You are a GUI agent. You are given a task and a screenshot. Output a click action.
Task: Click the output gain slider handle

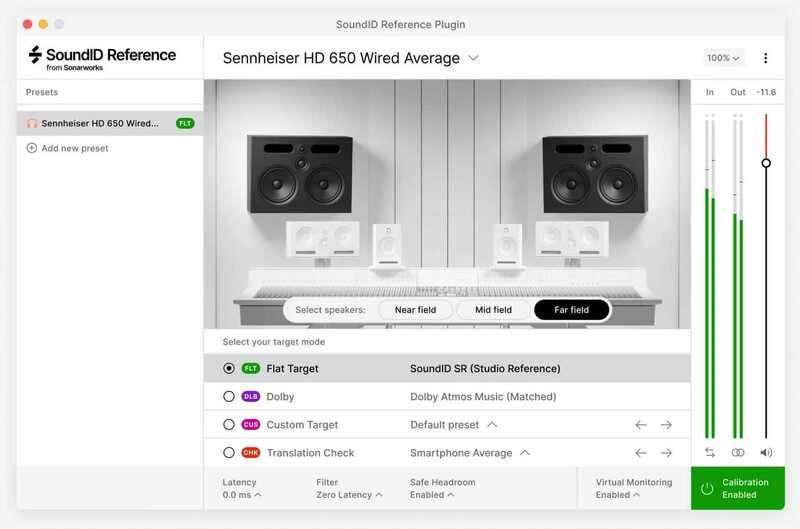click(766, 162)
